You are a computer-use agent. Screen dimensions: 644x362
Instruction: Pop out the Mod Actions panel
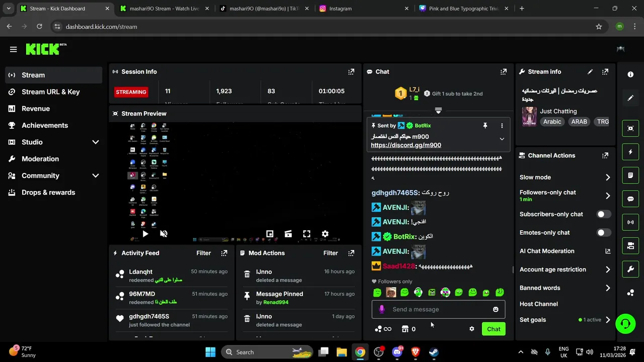pos(352,253)
